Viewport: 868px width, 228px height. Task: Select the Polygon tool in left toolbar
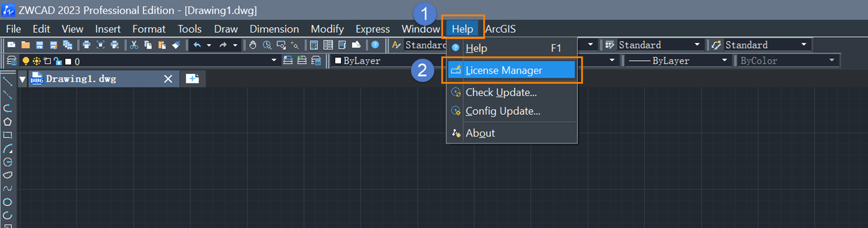pyautogui.click(x=8, y=122)
